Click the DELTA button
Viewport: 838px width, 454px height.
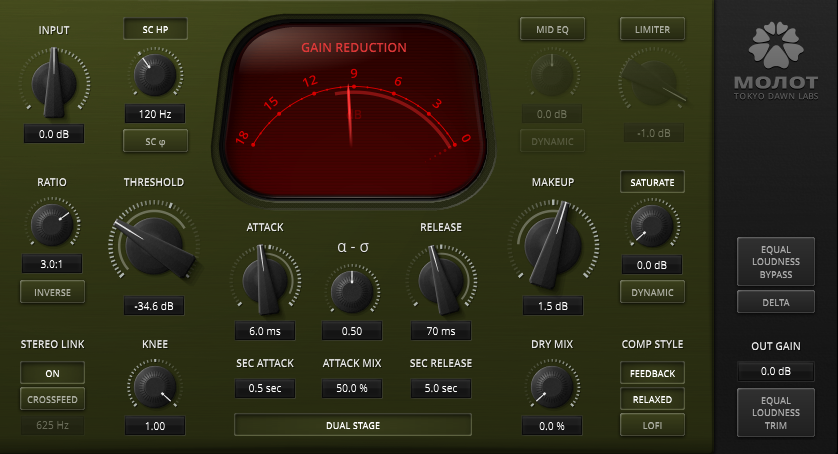[x=776, y=303]
